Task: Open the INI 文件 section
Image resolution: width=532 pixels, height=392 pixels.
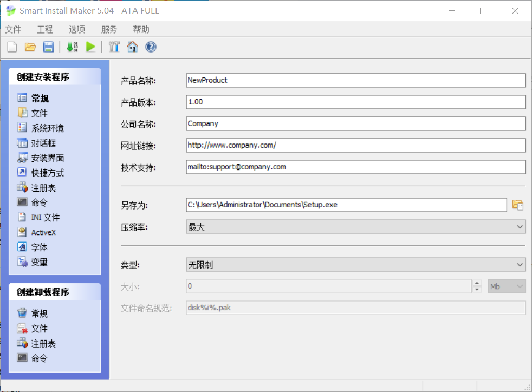Action: point(38,217)
